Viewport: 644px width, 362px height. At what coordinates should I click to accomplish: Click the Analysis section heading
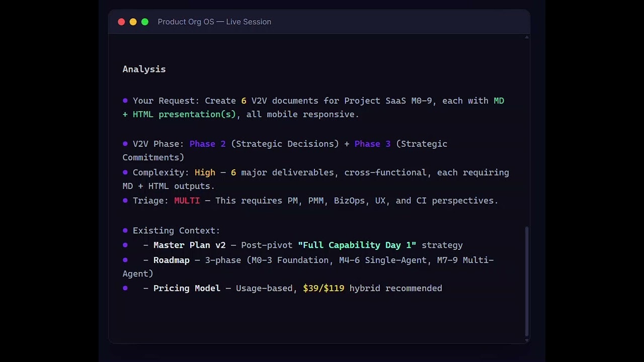(x=144, y=69)
